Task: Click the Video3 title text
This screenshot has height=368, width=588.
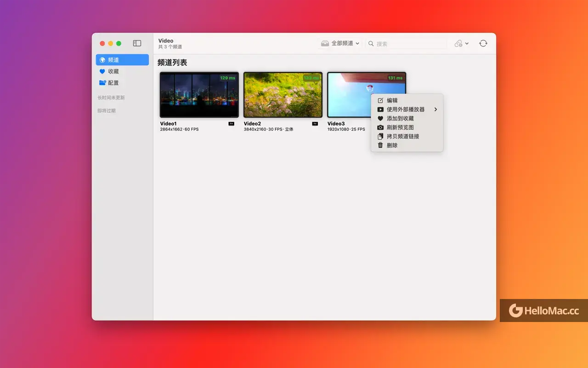Action: pos(336,124)
